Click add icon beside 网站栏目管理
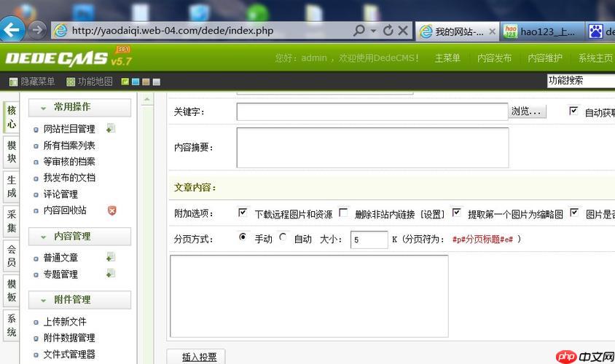 111,127
